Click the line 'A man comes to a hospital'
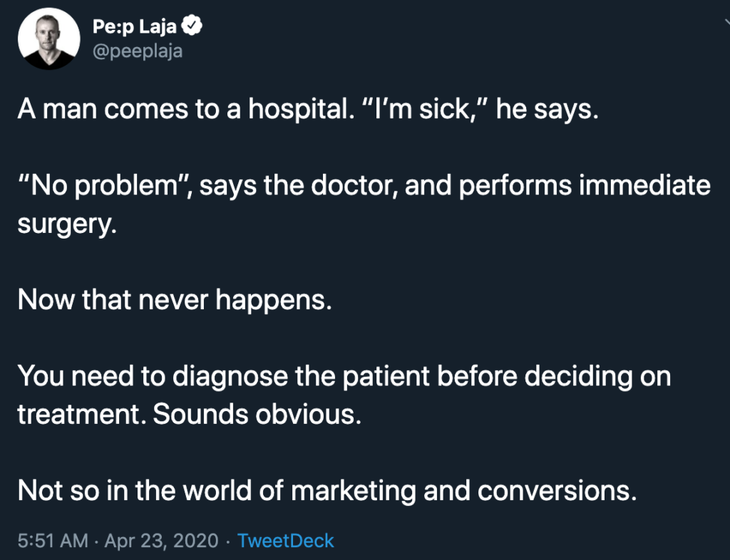 coord(183,109)
